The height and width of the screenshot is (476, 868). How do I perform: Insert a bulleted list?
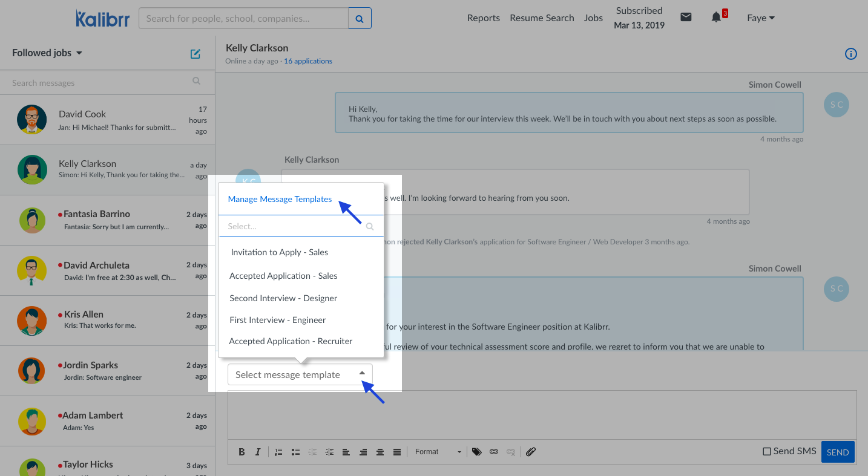pos(295,451)
